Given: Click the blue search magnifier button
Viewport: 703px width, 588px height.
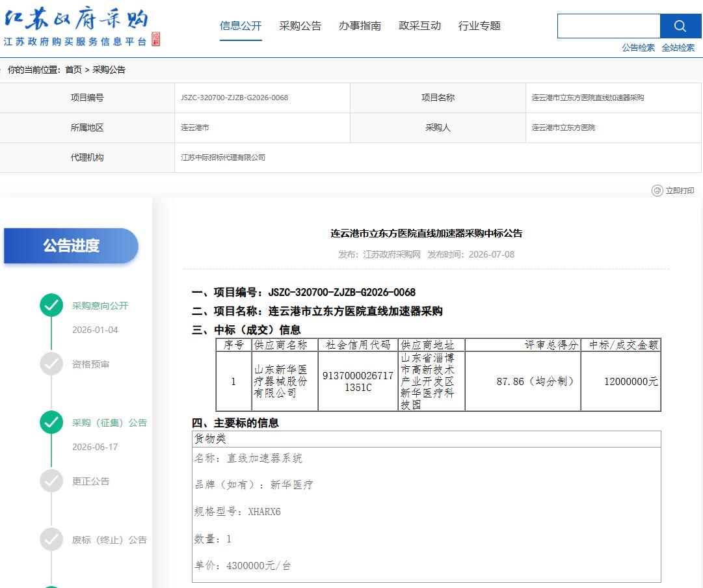Looking at the screenshot, I should coord(680,26).
